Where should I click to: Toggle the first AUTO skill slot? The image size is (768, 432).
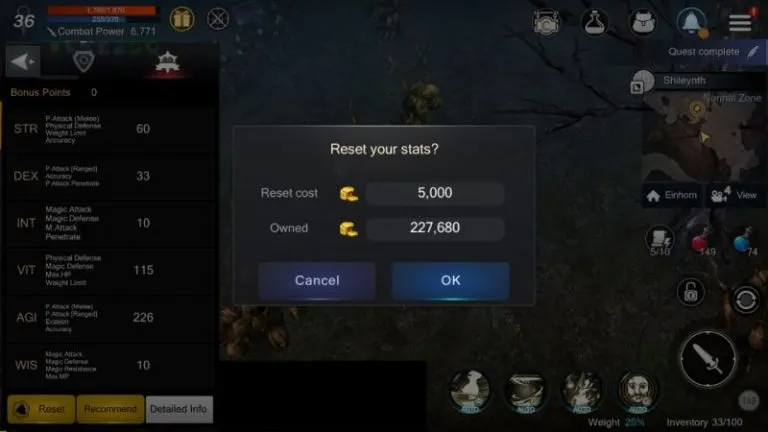tap(469, 391)
